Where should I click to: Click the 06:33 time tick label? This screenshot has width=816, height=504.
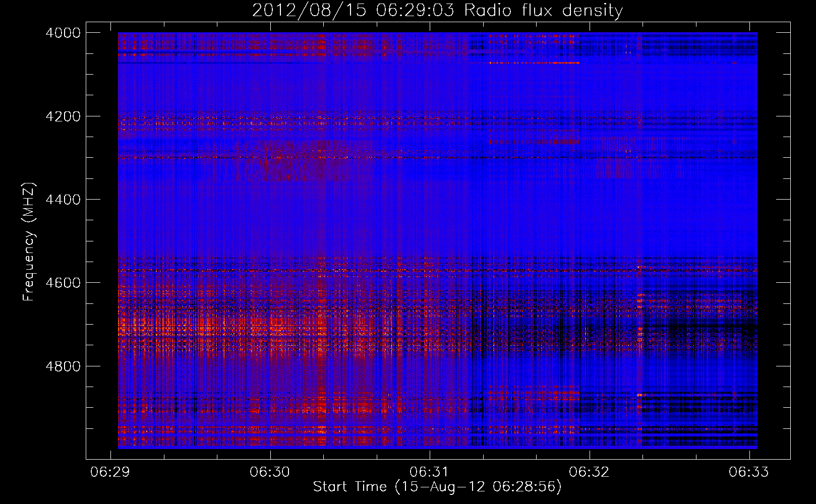(x=749, y=472)
